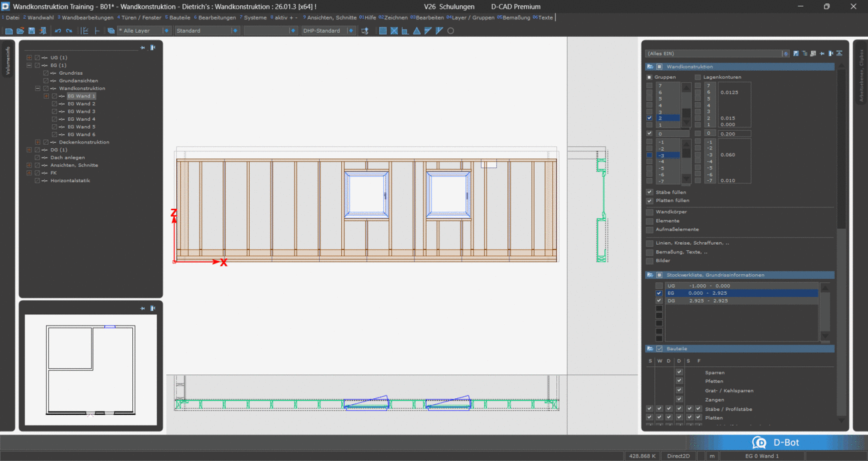
Task: Expand the UG (1) tree node
Action: (29, 57)
